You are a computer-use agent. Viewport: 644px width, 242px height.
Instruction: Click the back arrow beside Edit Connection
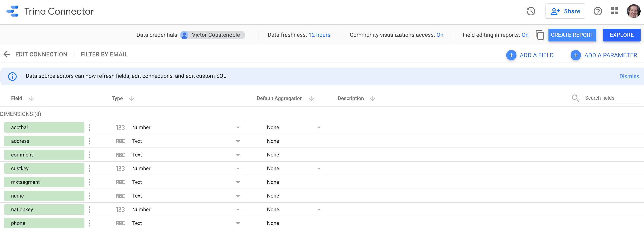[7, 54]
